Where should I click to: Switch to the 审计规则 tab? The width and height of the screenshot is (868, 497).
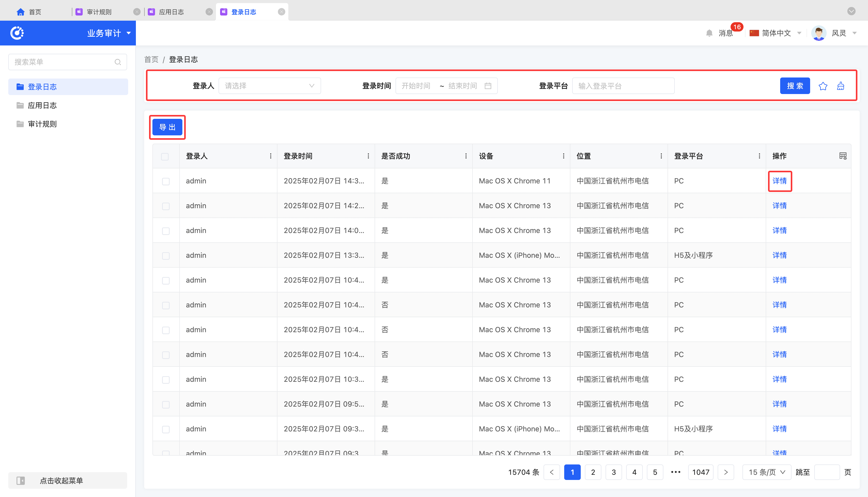[99, 12]
